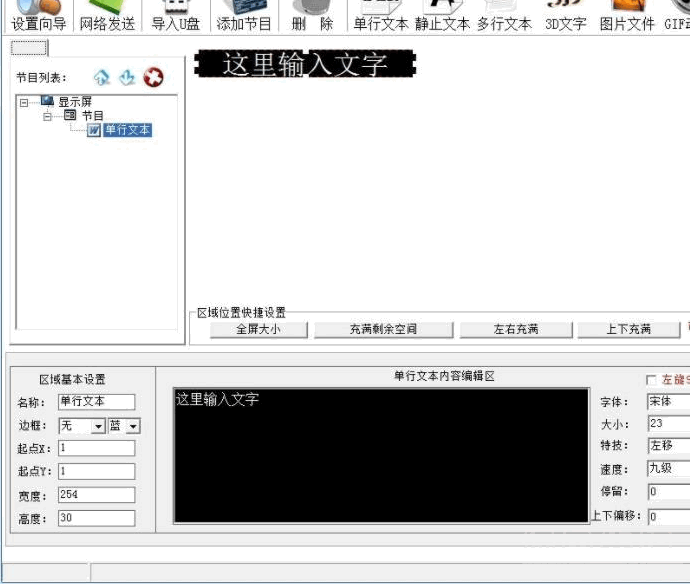This screenshot has height=585, width=691.
Task: Click the red delete icon in 节目列表
Action: click(153, 77)
